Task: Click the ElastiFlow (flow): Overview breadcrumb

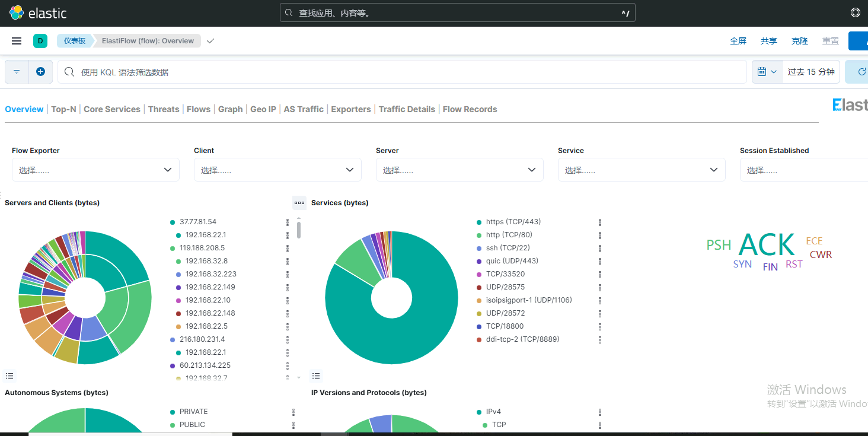Action: coord(148,41)
